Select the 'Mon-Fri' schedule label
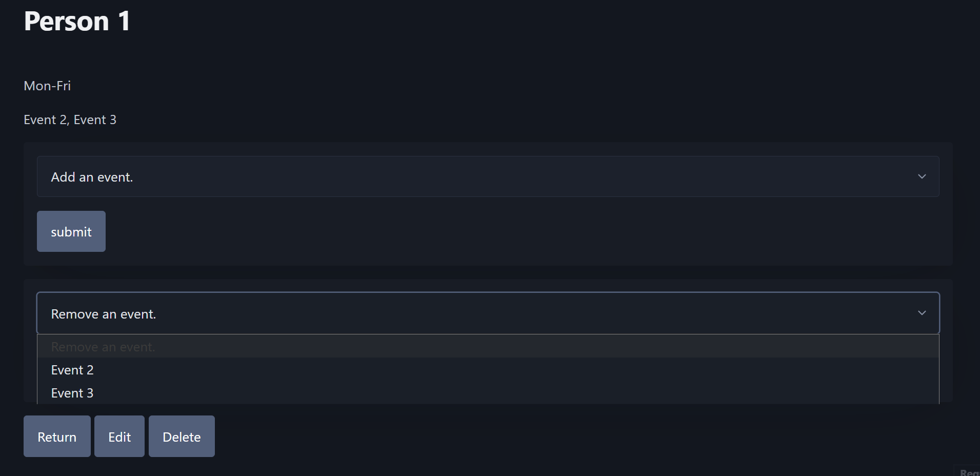Image resolution: width=980 pixels, height=476 pixels. 47,86
